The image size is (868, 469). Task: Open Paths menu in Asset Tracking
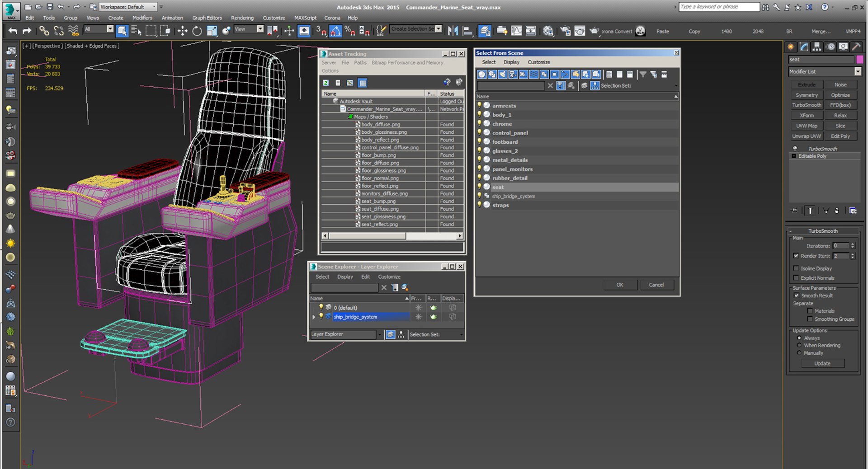pyautogui.click(x=360, y=63)
